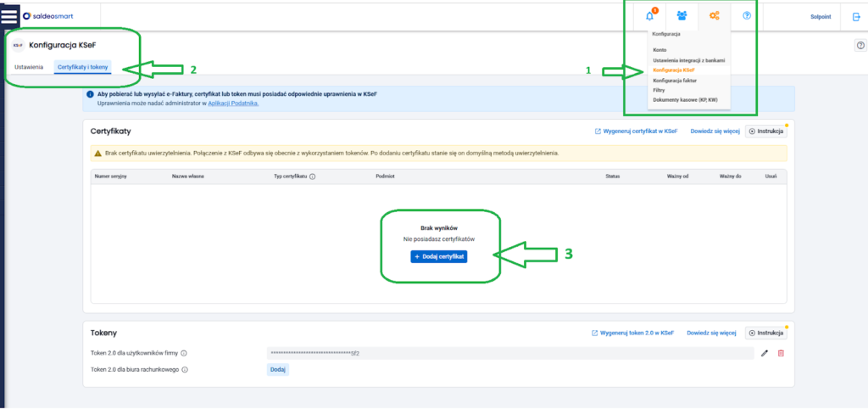This screenshot has height=409, width=868.
Task: Delete the company users token with trash icon
Action: [x=781, y=353]
